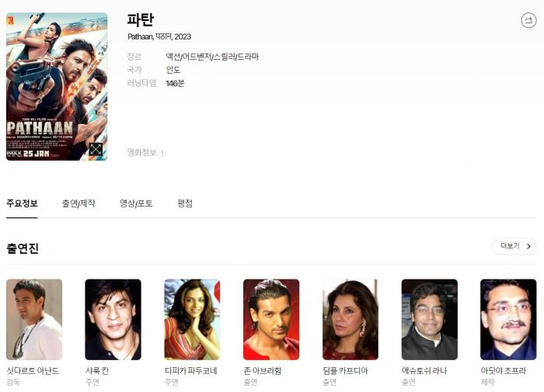This screenshot has width=544, height=392.
Task: Click 샤룩 칸's profile photo
Action: (113, 320)
